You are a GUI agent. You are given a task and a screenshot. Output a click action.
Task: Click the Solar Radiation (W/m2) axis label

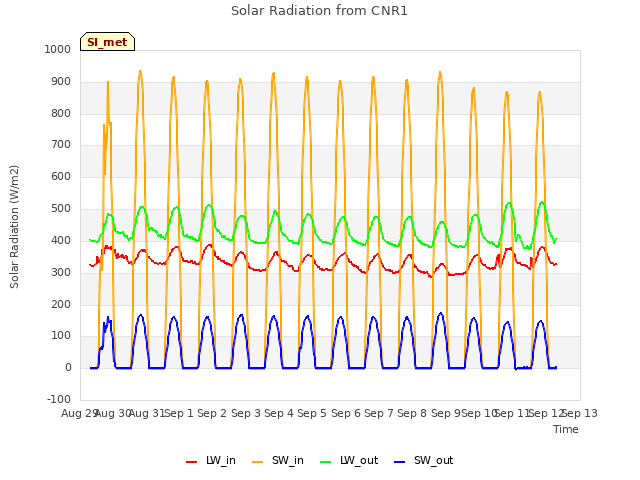click(x=14, y=227)
